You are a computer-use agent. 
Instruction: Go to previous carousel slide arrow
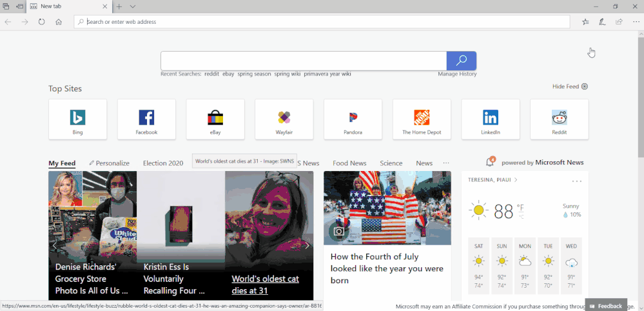[54, 246]
